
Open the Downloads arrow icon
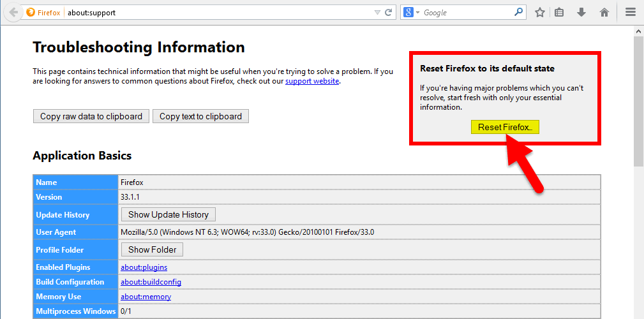tap(581, 12)
